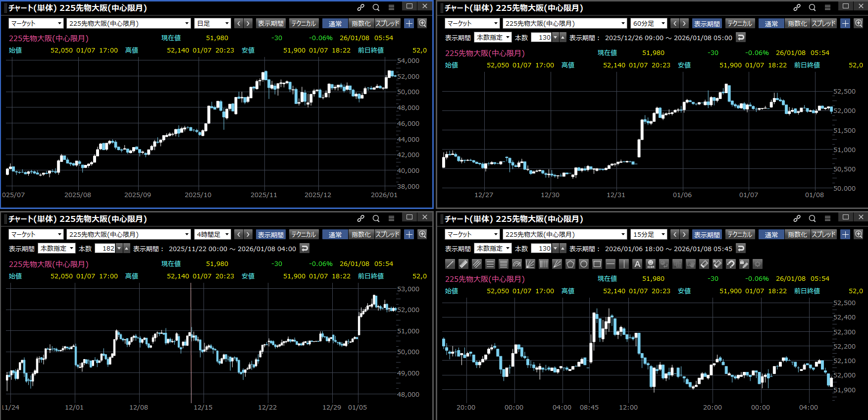Open the 本数指定 dropdown in the 4-hour chart
Image resolution: width=868 pixels, height=420 pixels.
coord(57,249)
